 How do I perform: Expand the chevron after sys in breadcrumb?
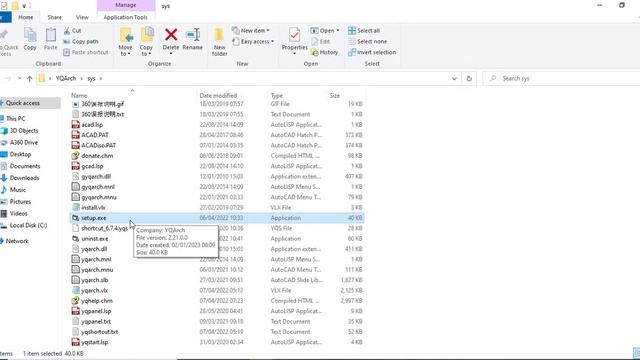coord(101,78)
